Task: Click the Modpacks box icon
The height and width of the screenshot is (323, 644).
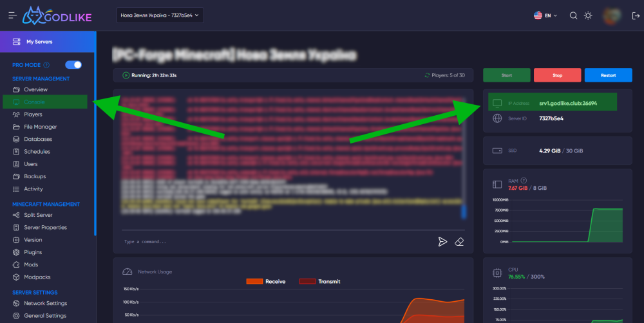Action: point(16,277)
